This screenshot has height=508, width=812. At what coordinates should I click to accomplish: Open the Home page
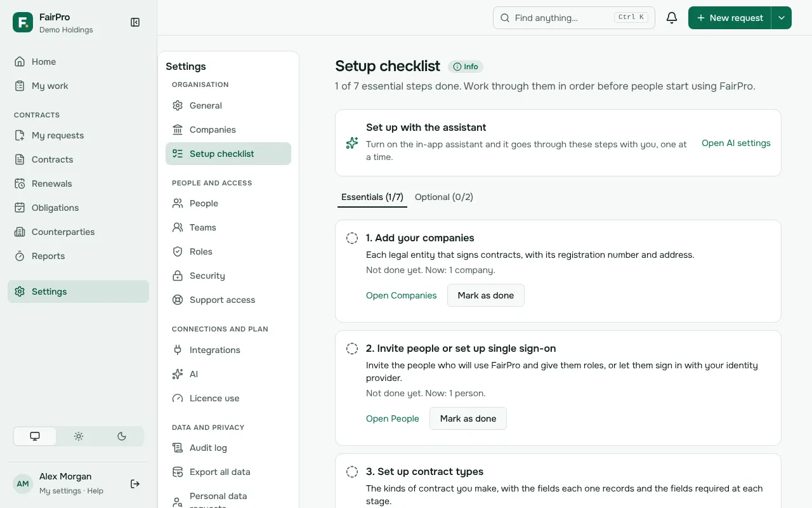pyautogui.click(x=78, y=62)
